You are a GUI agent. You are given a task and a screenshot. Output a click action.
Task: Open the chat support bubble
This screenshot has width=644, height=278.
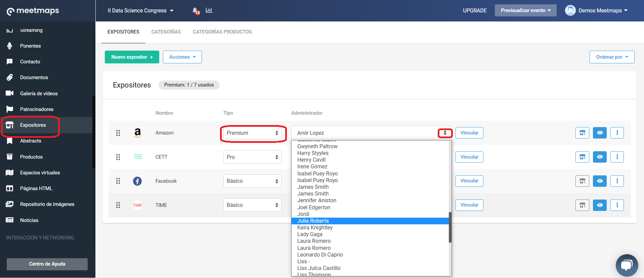tap(627, 265)
